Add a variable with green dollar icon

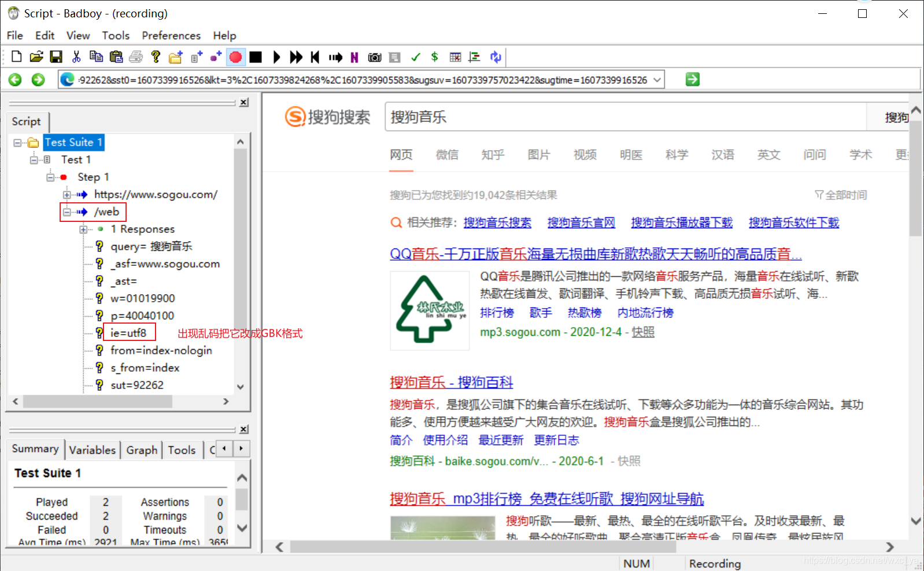click(x=435, y=57)
